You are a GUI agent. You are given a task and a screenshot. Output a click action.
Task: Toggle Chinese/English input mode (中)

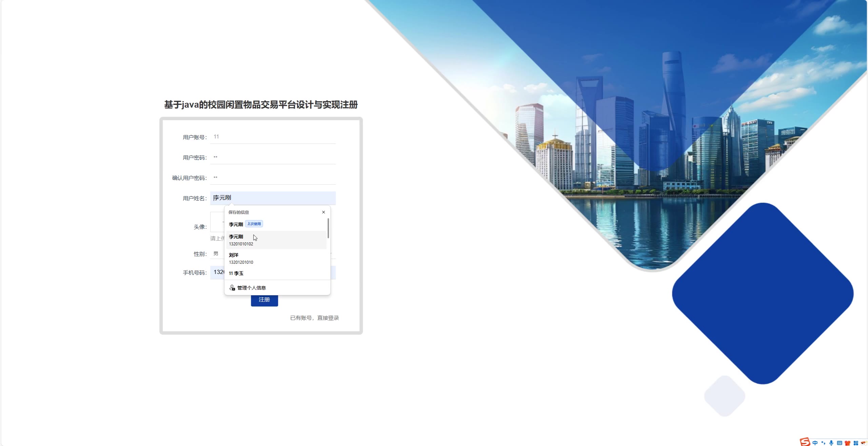pos(815,443)
